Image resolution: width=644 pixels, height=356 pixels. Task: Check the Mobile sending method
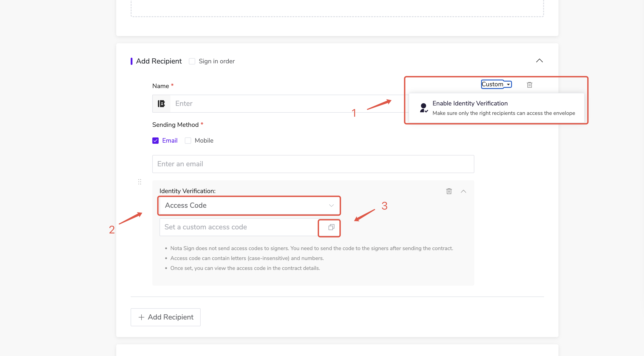188,141
